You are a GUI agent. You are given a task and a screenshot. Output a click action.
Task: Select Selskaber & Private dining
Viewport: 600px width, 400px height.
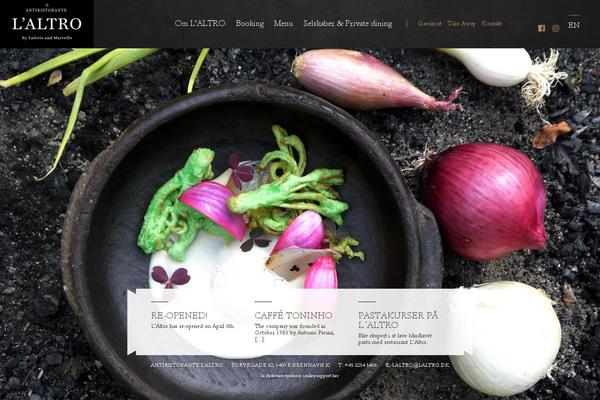(347, 24)
